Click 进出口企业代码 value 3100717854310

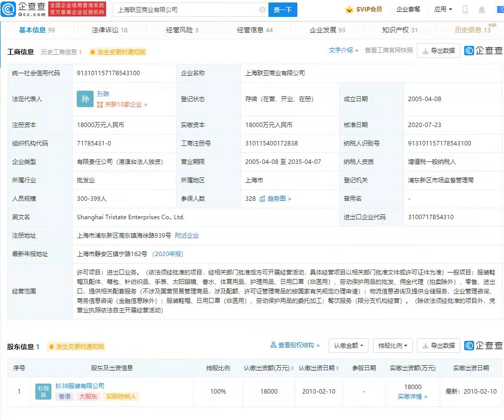(431, 217)
